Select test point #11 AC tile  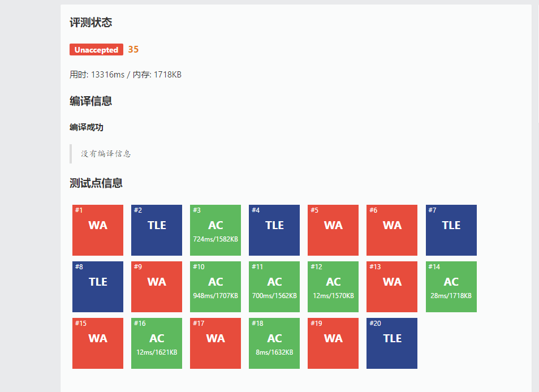coord(274,287)
